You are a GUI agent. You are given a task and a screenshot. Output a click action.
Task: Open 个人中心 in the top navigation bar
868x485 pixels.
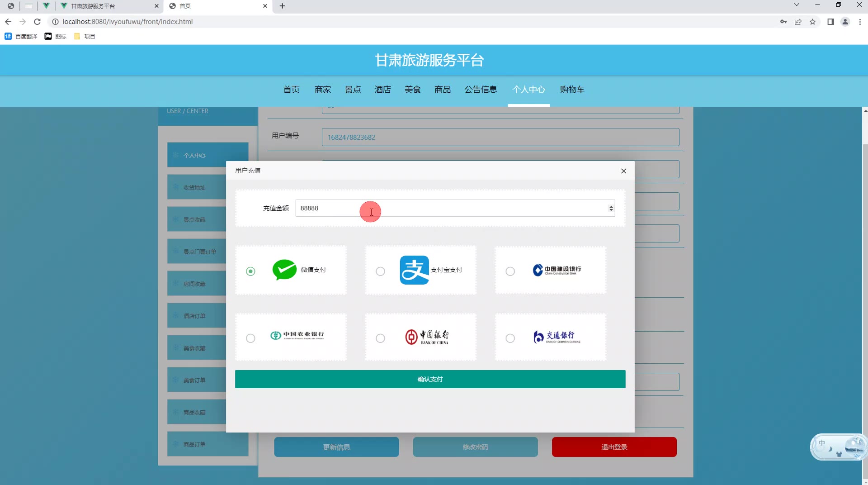coord(529,90)
